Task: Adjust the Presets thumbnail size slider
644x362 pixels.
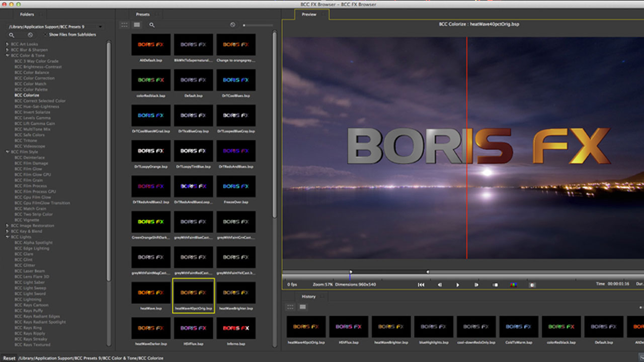Action: coord(258,25)
